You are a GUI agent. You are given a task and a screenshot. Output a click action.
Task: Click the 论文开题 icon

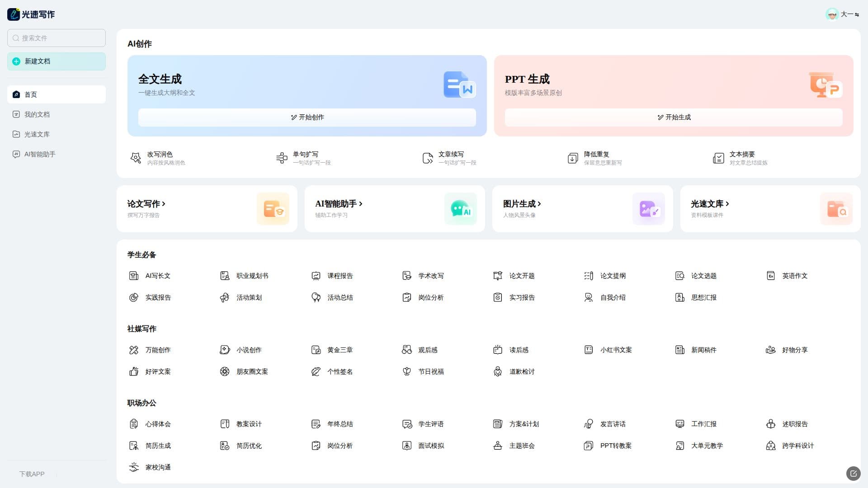[x=498, y=276]
